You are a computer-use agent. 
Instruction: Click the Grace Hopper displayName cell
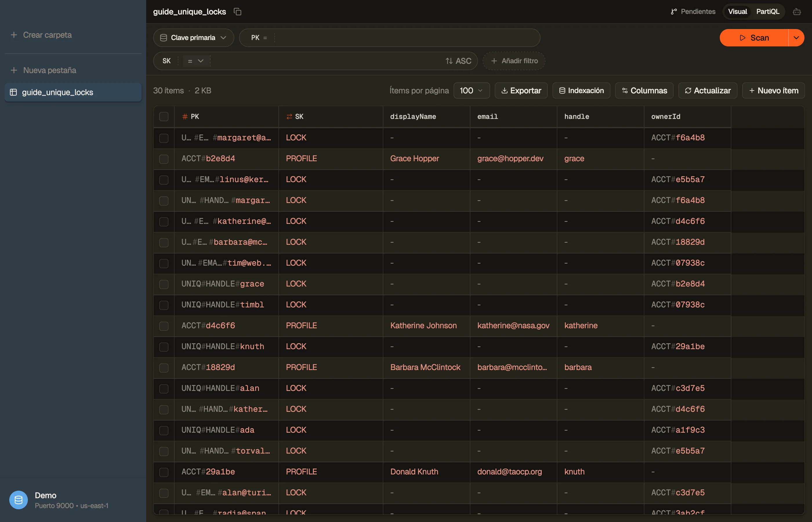426,159
